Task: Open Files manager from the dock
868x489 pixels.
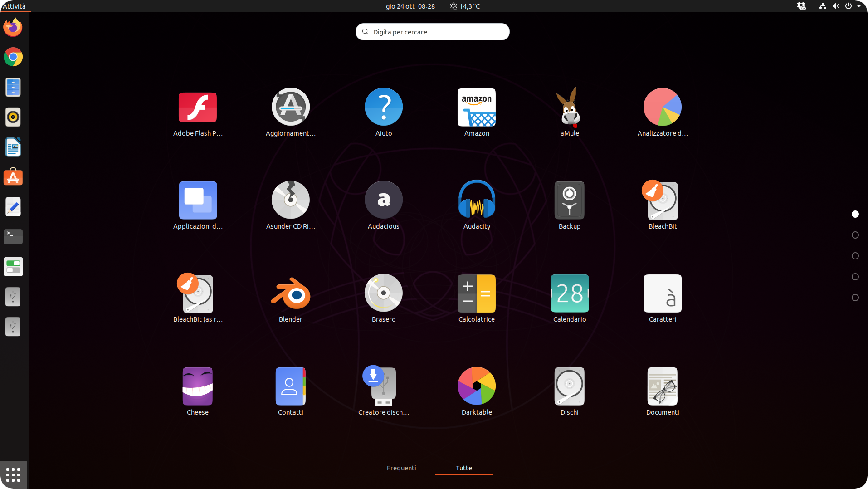Action: click(13, 87)
